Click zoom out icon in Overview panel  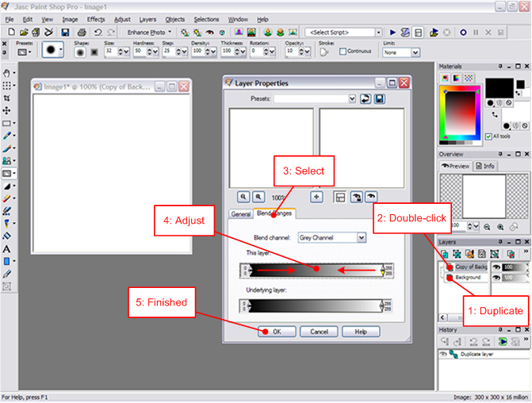point(488,227)
